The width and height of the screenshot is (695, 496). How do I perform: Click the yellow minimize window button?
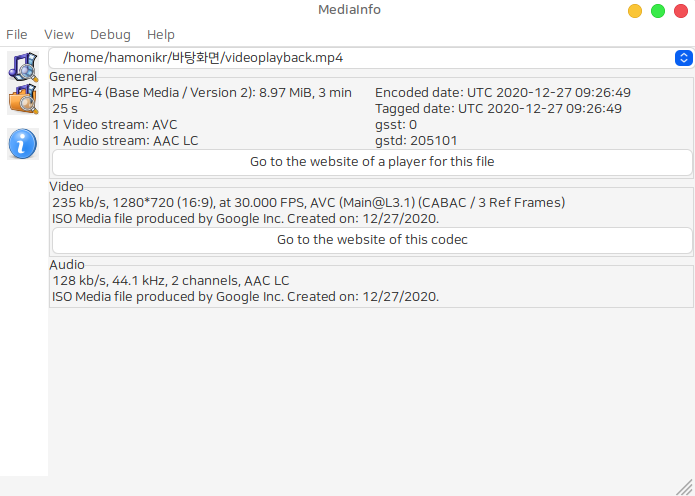(x=635, y=11)
